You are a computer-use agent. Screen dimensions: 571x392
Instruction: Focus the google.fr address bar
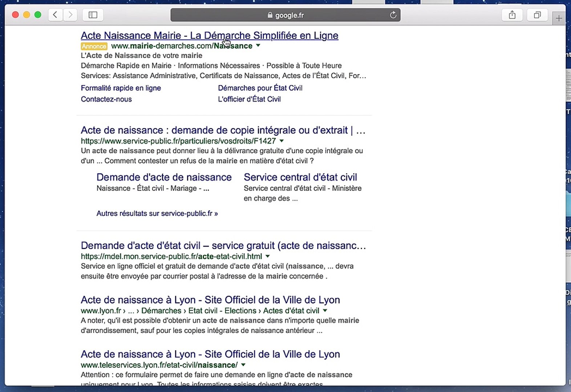pos(285,15)
